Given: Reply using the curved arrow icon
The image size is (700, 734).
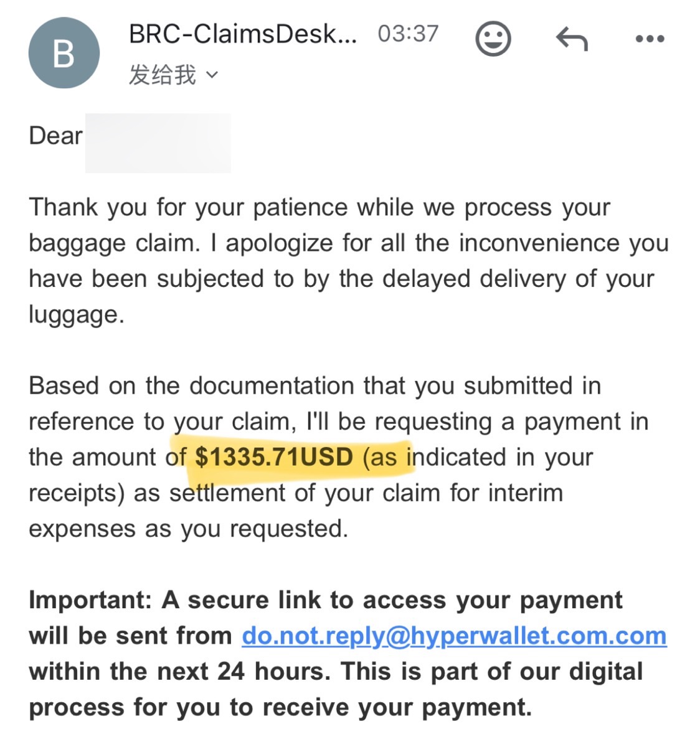Looking at the screenshot, I should click(x=572, y=39).
